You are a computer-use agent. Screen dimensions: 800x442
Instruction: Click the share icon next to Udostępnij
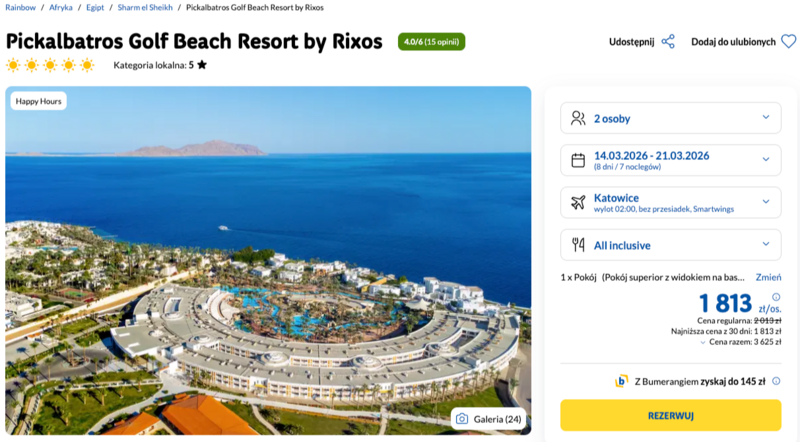click(x=668, y=42)
